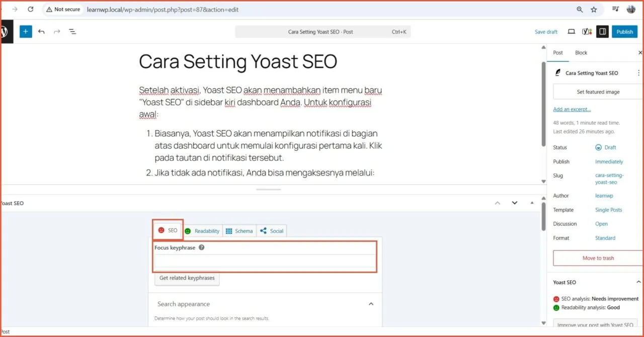644x337 pixels.
Task: Open Yoast SEO with the Y toolbar icon
Action: [587, 31]
